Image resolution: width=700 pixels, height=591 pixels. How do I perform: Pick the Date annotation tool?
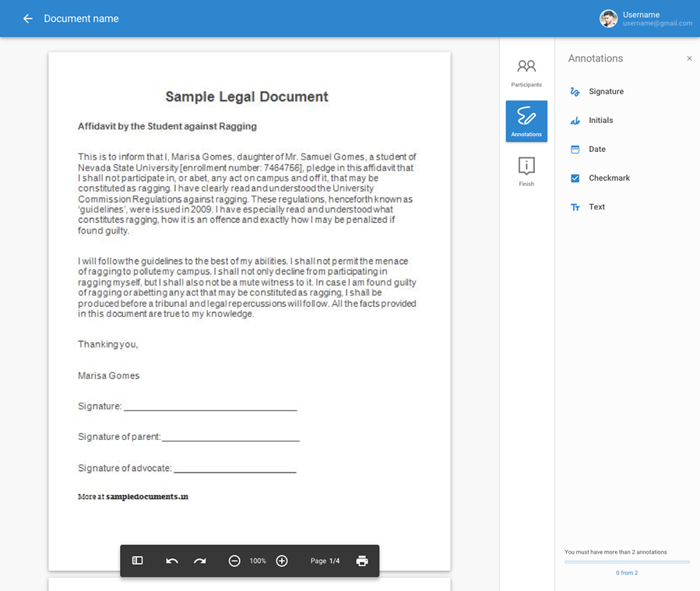click(596, 150)
